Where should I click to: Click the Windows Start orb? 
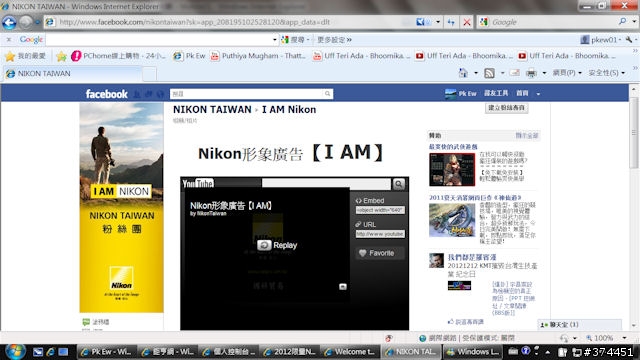(15, 351)
